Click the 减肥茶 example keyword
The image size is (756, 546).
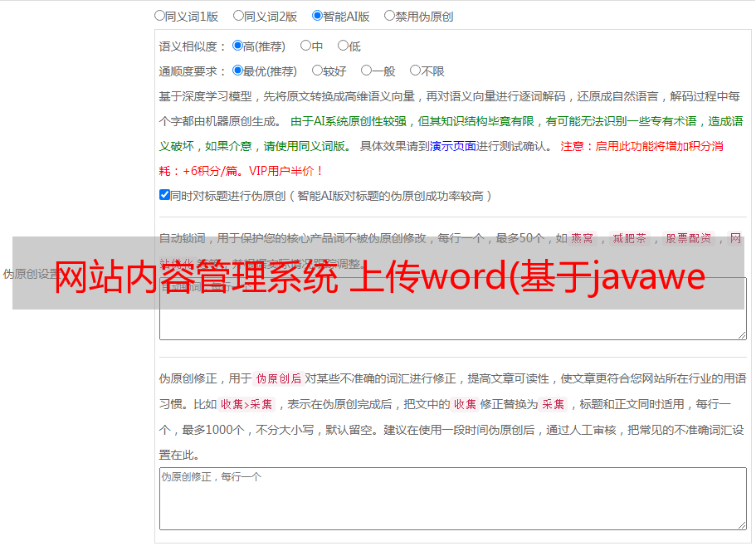pyautogui.click(x=629, y=238)
